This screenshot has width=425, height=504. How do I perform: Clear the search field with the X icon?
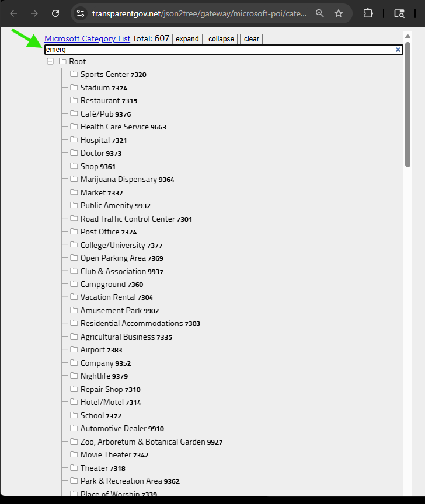pos(398,50)
